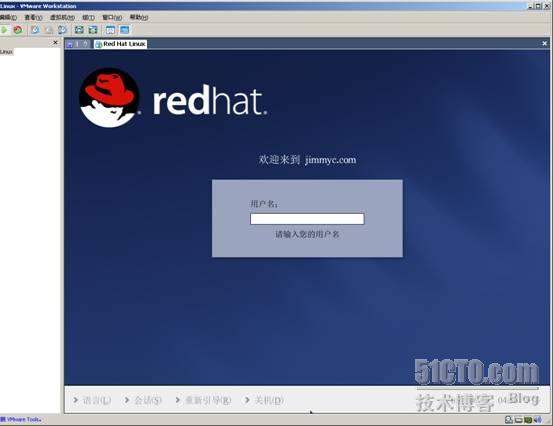Click the green power on toolbar icon

point(4,30)
